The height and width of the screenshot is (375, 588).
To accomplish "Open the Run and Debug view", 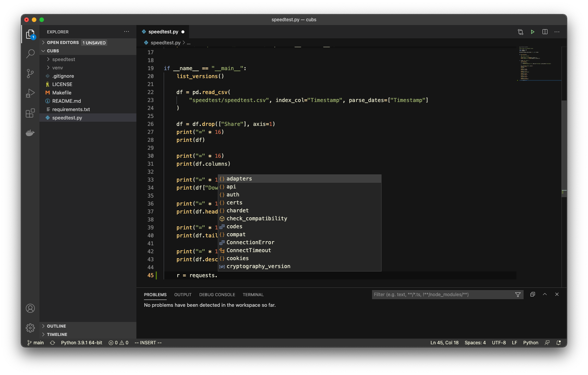I will point(30,93).
